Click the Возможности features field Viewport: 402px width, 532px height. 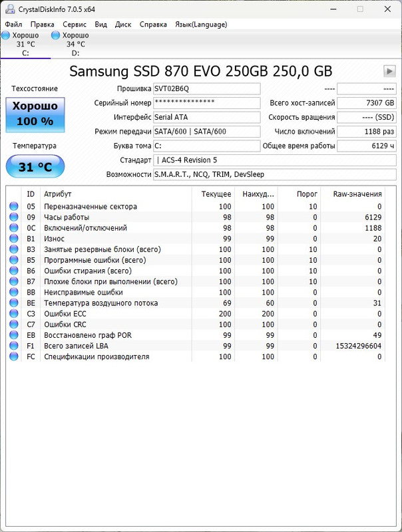click(275, 174)
